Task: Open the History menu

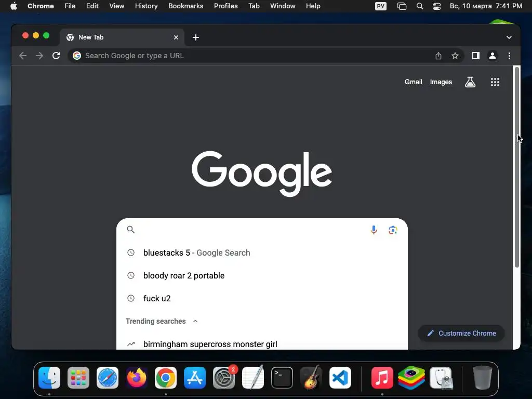Action: point(146,6)
